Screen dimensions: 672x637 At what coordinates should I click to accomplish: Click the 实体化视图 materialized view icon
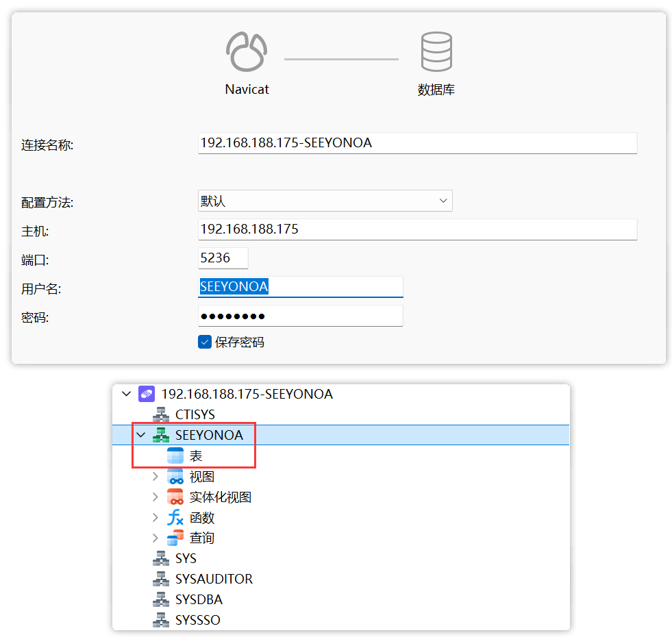[x=175, y=497]
